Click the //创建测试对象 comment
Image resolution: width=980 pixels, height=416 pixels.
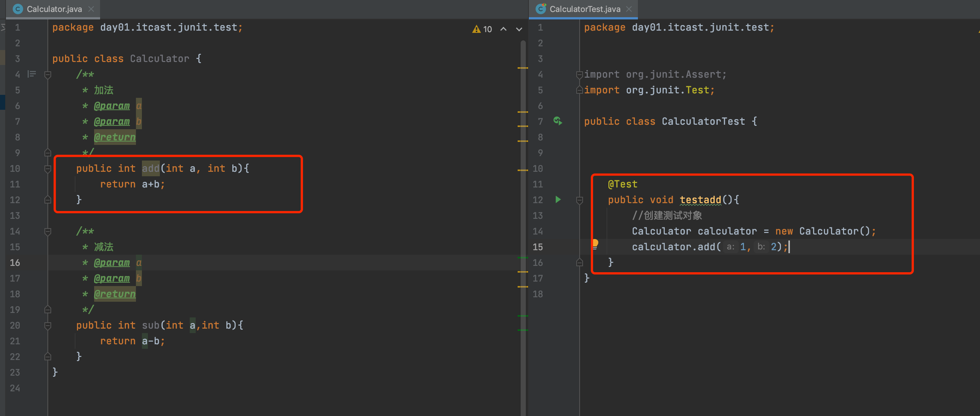click(x=667, y=215)
